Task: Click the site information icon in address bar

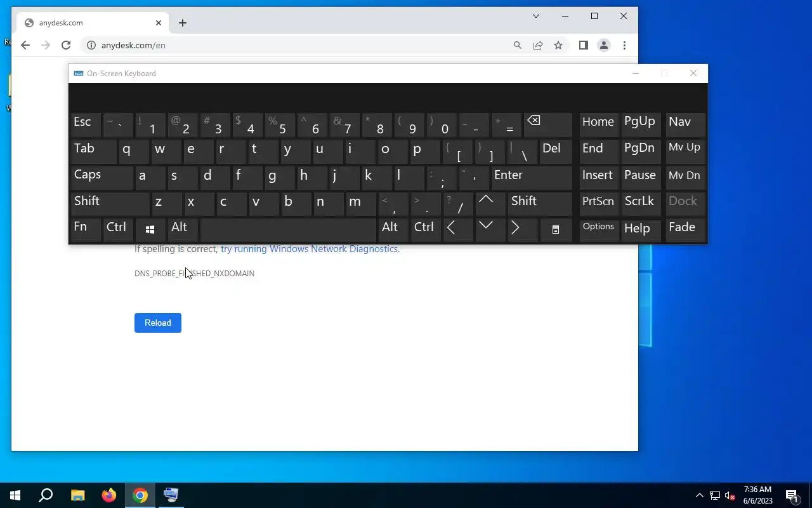Action: click(x=91, y=45)
